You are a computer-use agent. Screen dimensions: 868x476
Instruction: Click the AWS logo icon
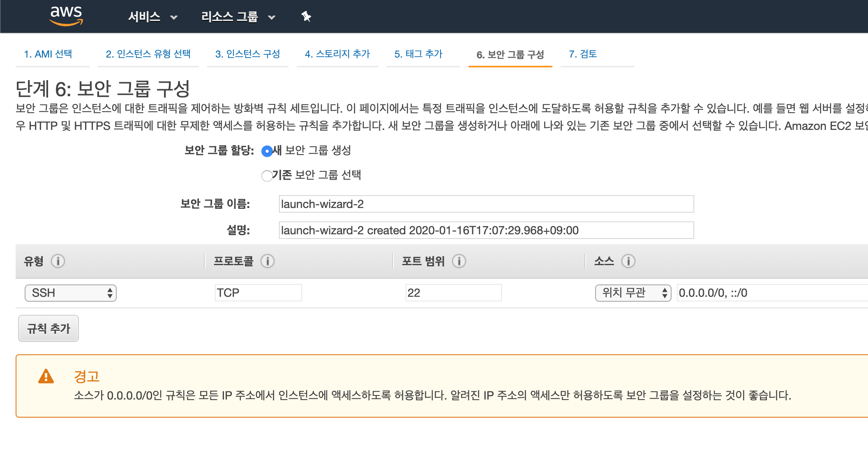coord(66,16)
